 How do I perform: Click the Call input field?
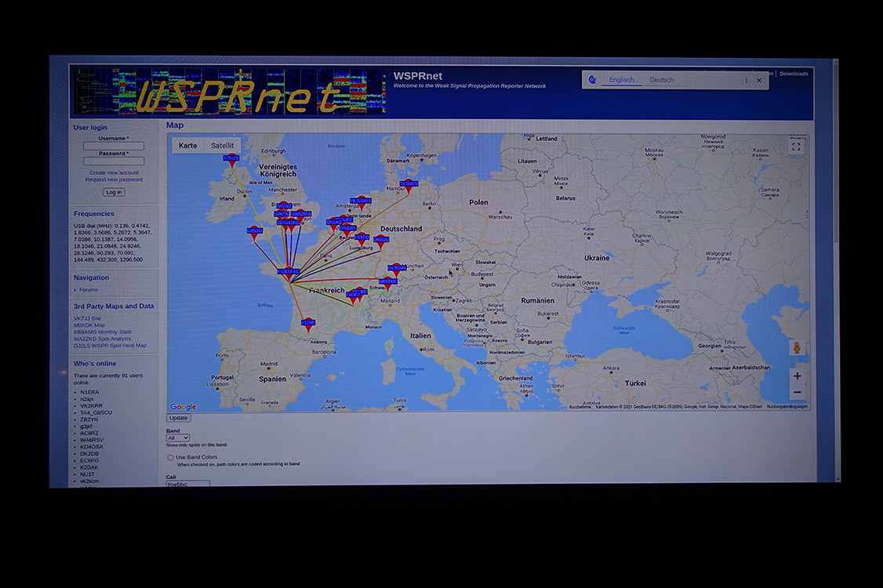[188, 484]
